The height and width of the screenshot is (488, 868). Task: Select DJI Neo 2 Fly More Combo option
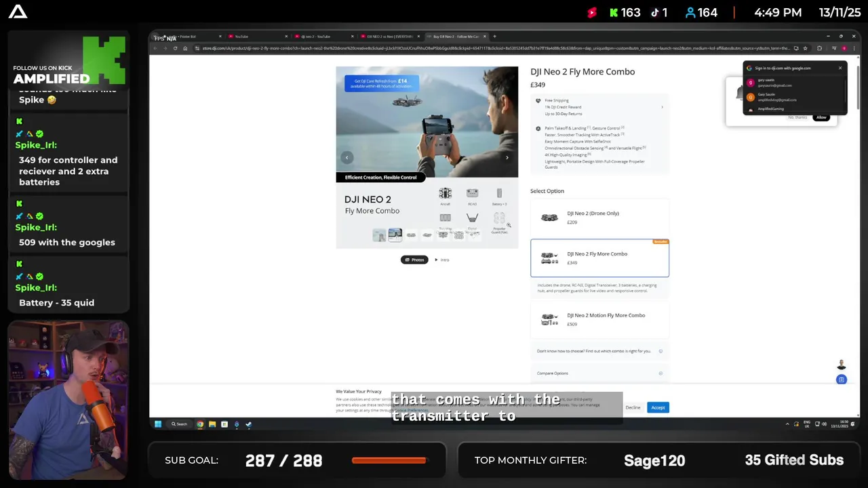599,258
